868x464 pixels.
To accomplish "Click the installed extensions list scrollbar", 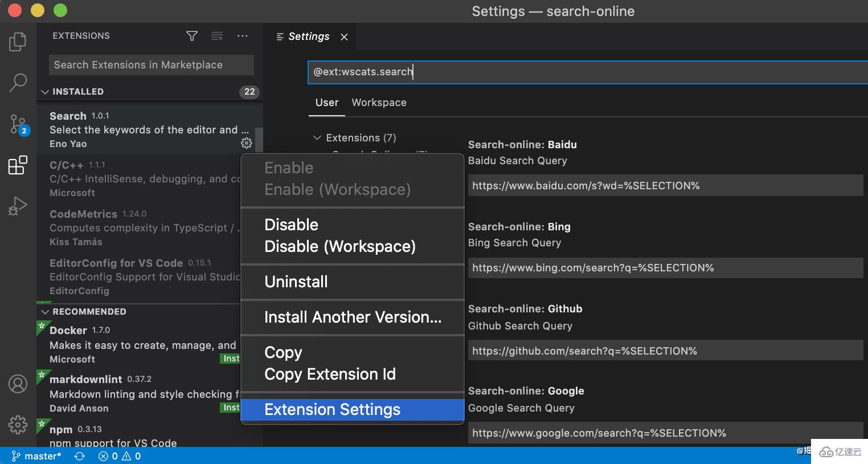I will [x=259, y=139].
